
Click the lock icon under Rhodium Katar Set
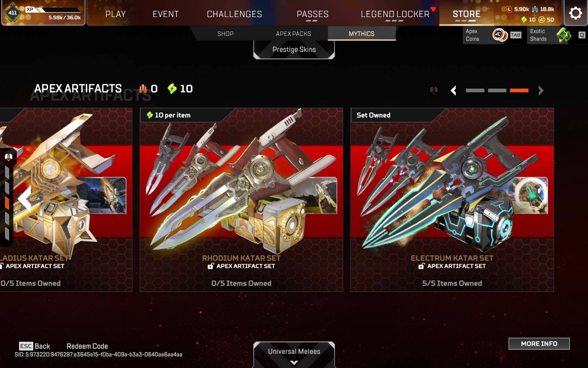pos(211,266)
